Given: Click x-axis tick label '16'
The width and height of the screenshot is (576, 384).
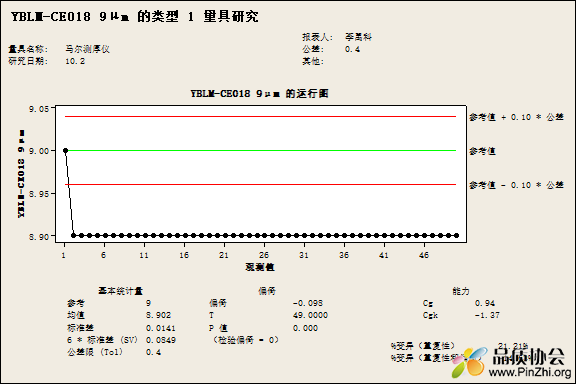Looking at the screenshot, I should 184,255.
